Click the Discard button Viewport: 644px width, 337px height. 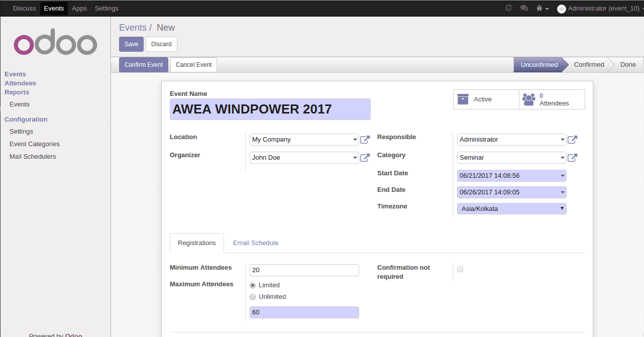tap(161, 44)
